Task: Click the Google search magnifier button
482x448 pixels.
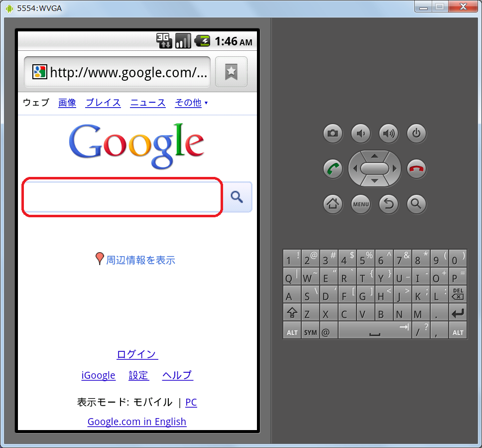Action: [x=237, y=197]
